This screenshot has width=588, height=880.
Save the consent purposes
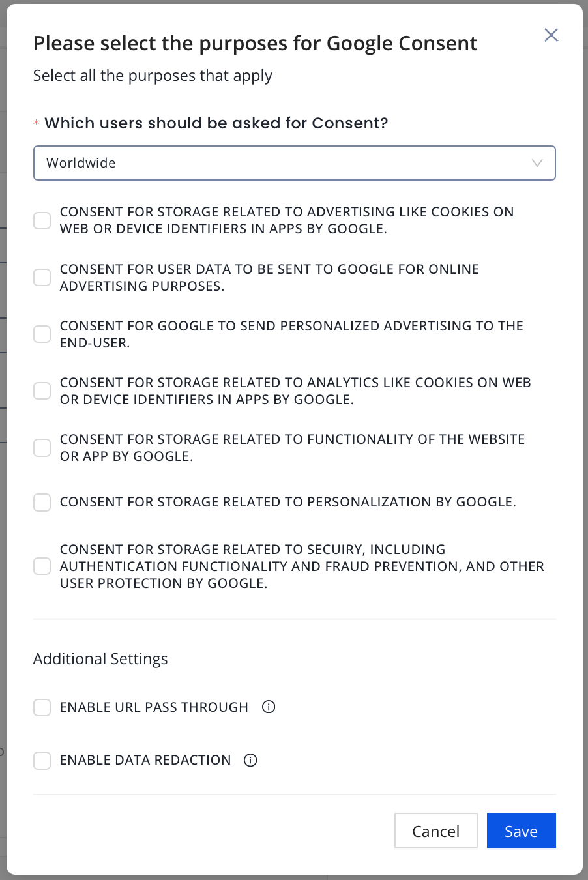[x=521, y=831]
